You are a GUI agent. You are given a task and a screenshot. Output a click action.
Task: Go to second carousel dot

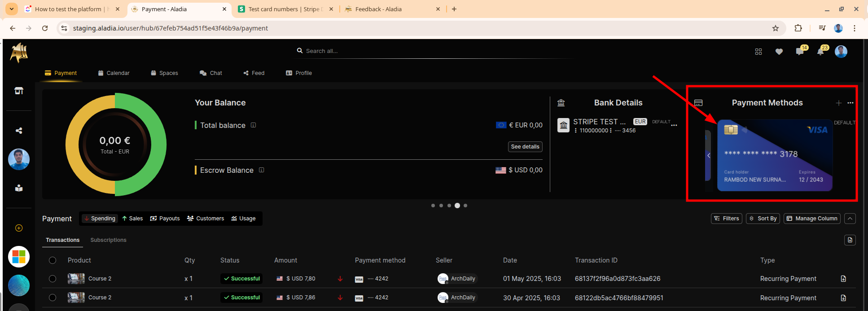441,206
